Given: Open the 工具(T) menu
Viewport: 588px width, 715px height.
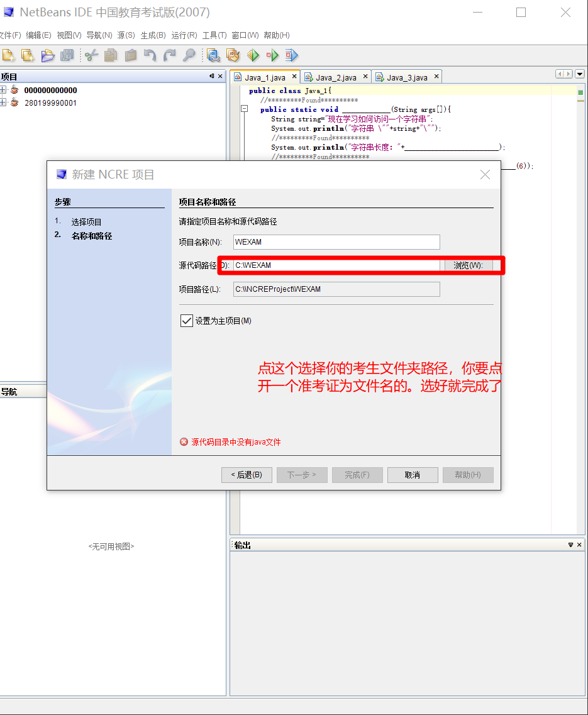Looking at the screenshot, I should coord(214,35).
